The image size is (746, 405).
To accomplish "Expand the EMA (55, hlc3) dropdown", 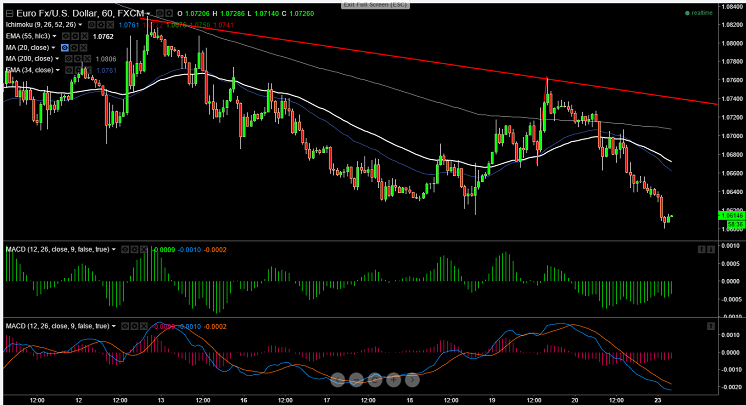I will tap(54, 36).
